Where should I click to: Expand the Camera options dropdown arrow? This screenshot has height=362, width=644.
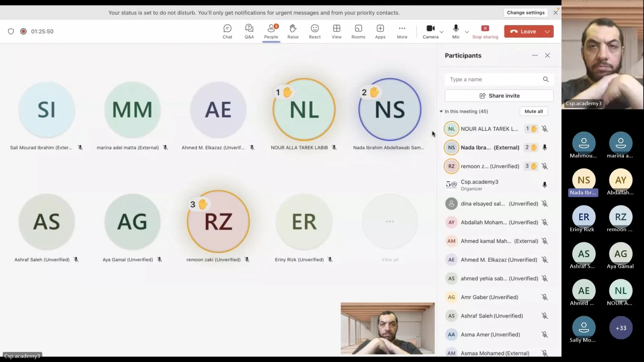pyautogui.click(x=442, y=32)
